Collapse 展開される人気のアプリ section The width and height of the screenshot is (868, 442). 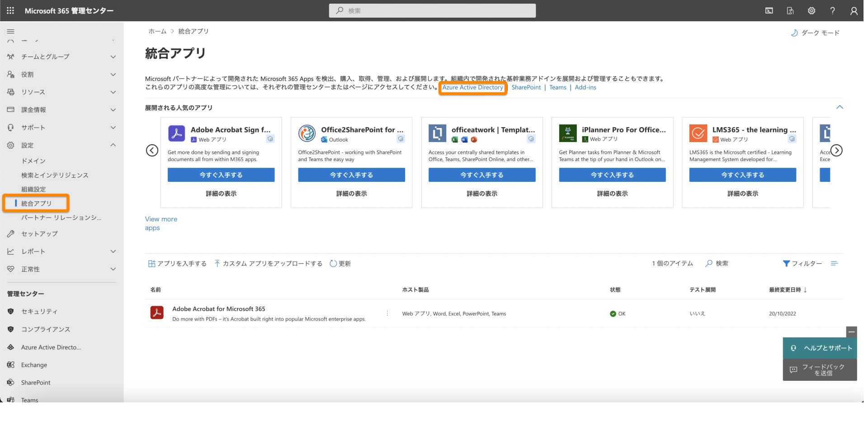(839, 108)
